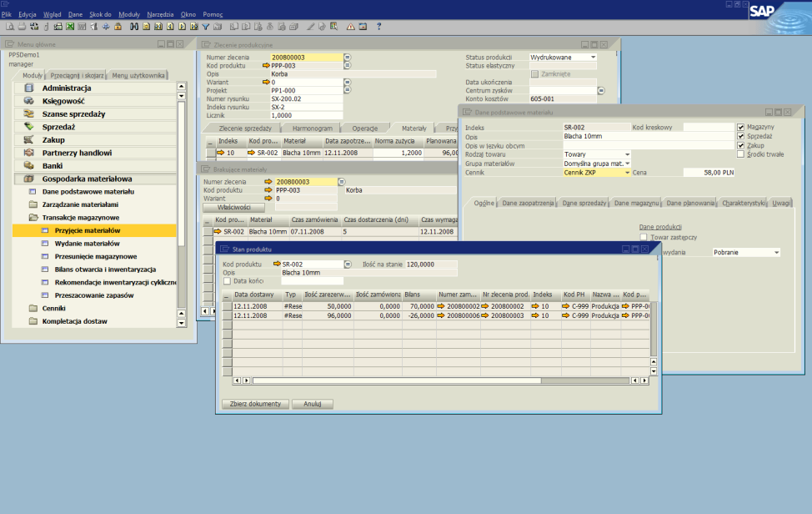Click the printer icon in toolbar

22,27
